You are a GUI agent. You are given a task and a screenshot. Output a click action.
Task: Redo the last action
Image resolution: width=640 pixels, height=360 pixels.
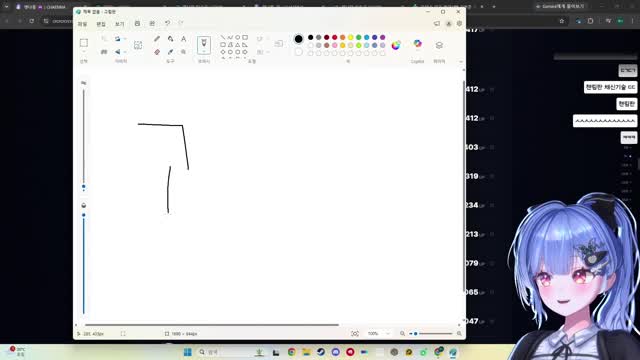[181, 23]
